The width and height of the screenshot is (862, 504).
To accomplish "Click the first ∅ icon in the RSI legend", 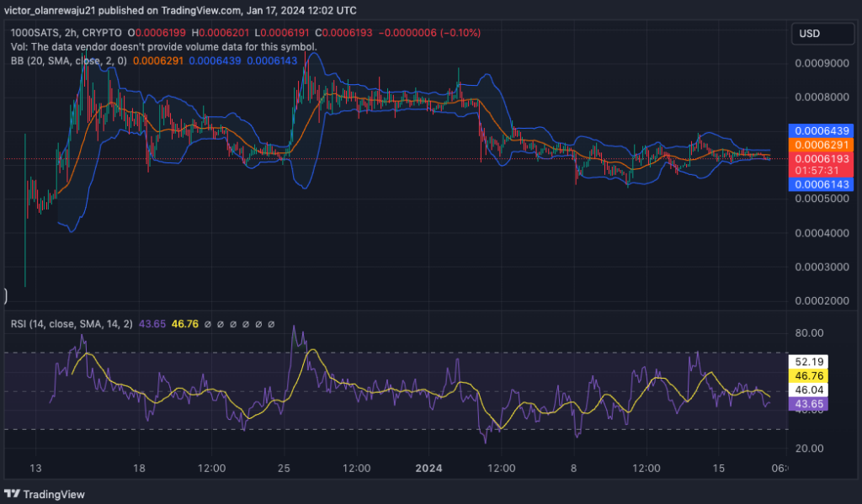I will 207,324.
